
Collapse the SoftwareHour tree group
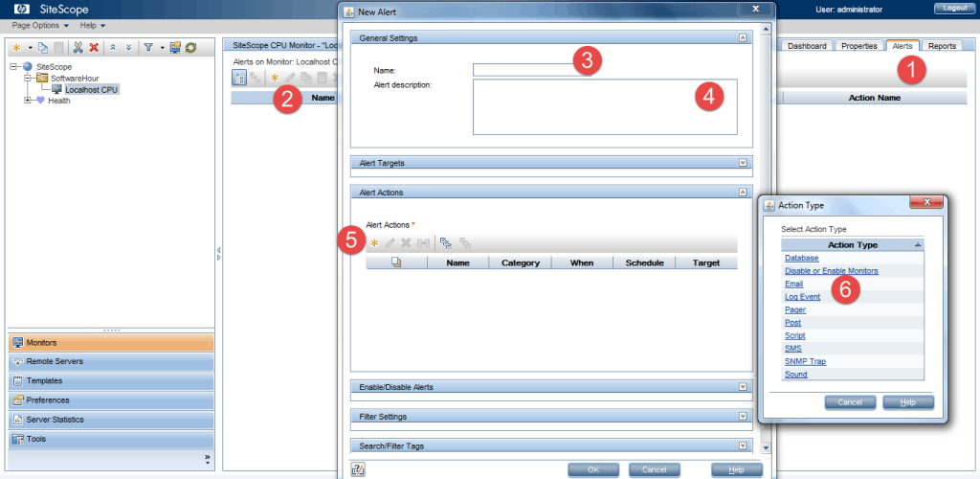(x=29, y=78)
